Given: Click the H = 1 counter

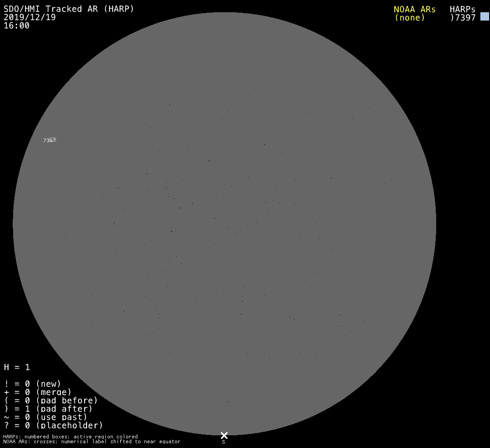Looking at the screenshot, I should coord(17,367).
